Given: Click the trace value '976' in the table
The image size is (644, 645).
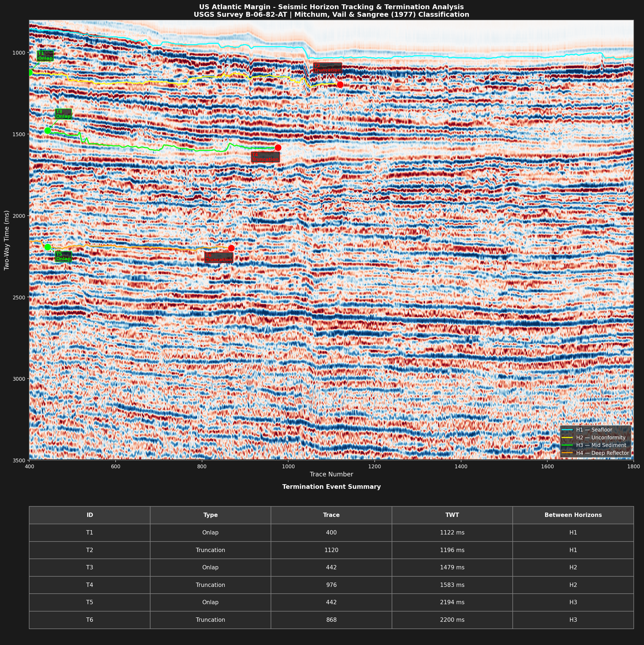Looking at the screenshot, I should click(331, 585).
